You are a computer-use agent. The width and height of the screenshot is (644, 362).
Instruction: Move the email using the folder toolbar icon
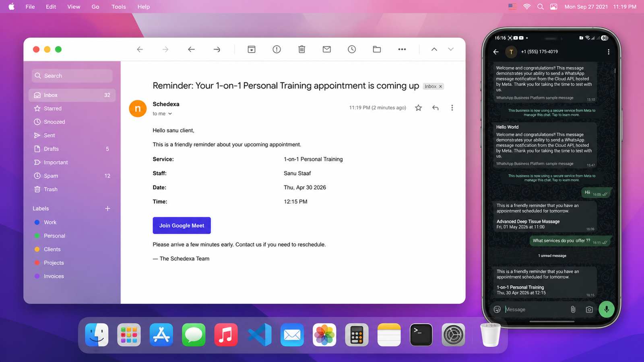[377, 49]
